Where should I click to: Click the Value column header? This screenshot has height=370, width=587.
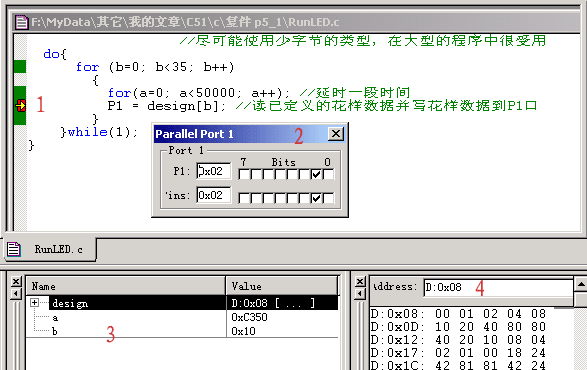[x=282, y=286]
